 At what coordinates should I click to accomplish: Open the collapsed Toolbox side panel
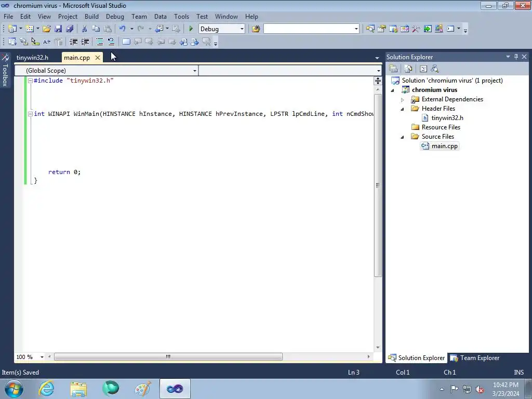coord(5,70)
